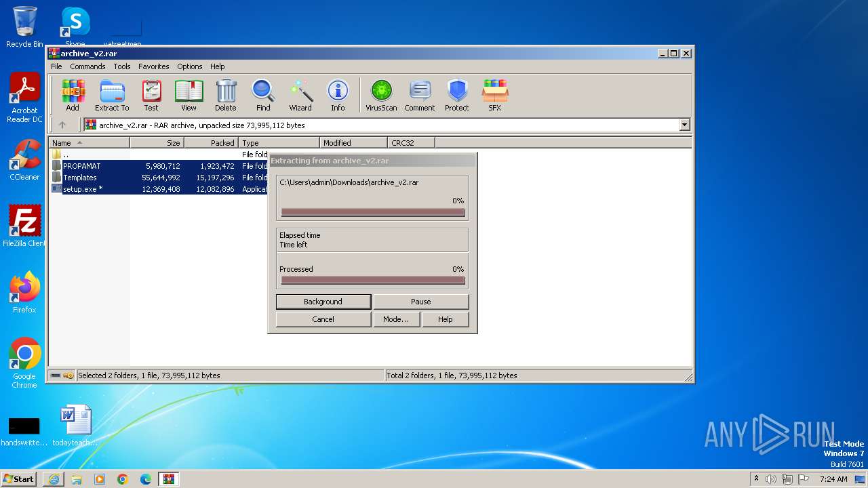Click the drive icon in status bar

tap(56, 375)
